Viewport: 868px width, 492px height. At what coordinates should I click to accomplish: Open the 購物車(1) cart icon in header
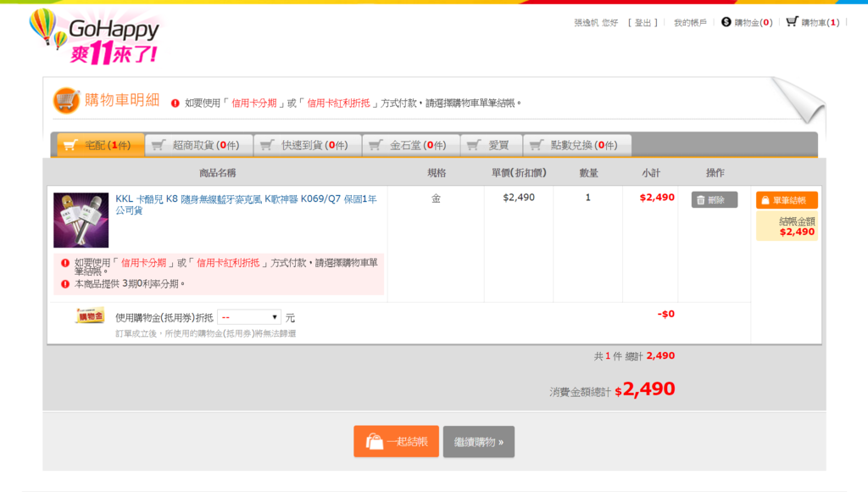pyautogui.click(x=813, y=22)
